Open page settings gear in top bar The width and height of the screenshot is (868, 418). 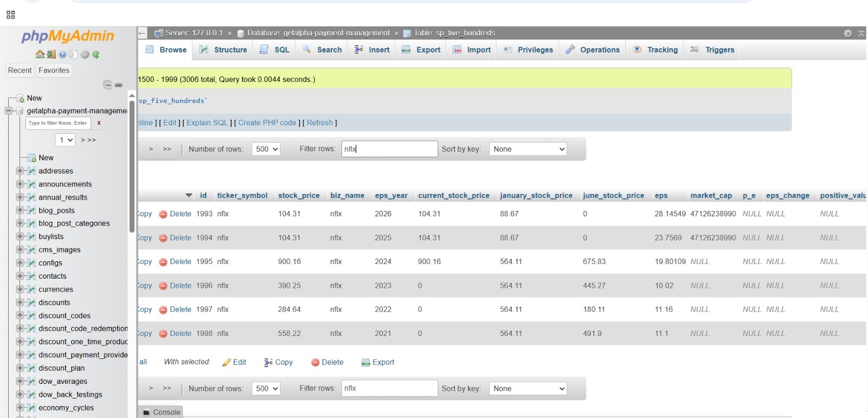pos(848,34)
